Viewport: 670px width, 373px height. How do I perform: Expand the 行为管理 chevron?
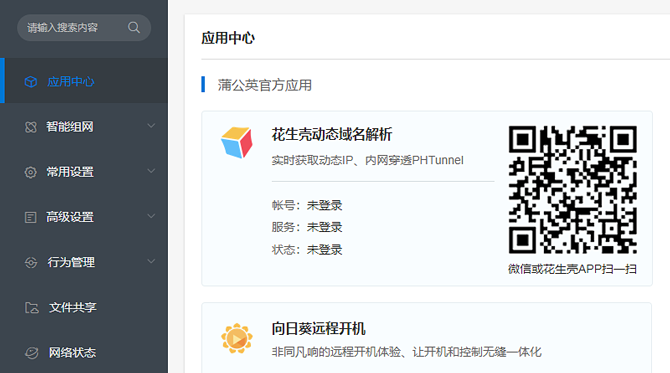pyautogui.click(x=151, y=261)
